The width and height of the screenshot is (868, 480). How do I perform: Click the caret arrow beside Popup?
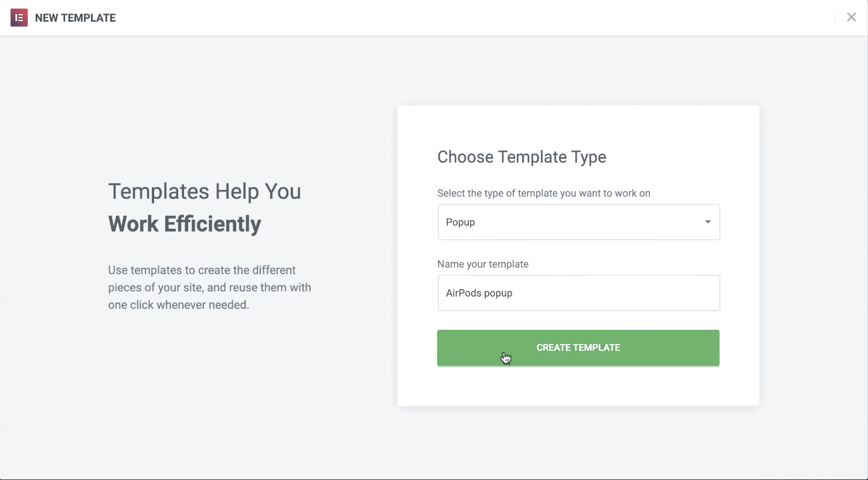708,222
